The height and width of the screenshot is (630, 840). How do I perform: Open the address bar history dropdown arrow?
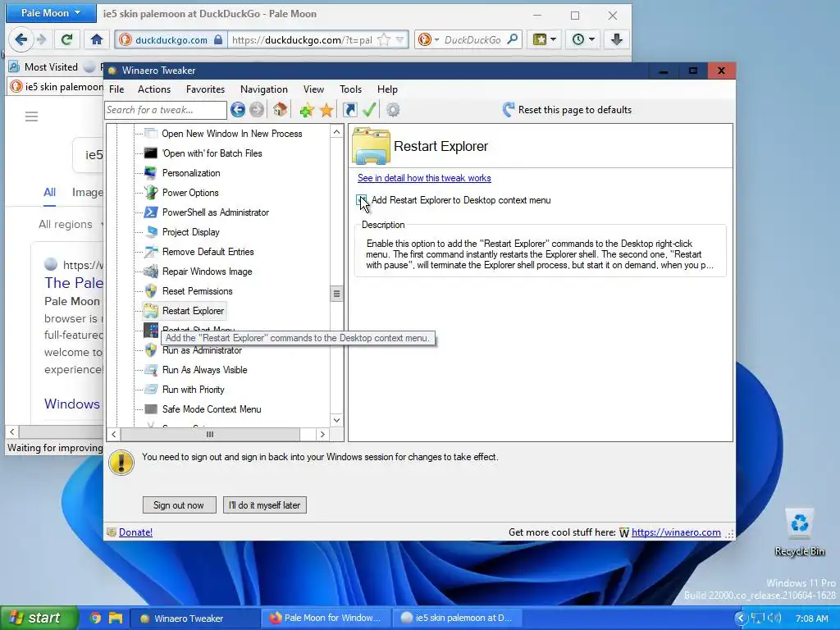tap(400, 39)
